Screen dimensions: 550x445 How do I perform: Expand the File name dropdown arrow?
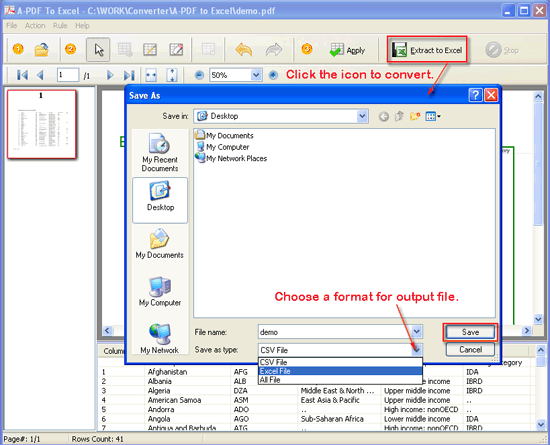[417, 332]
